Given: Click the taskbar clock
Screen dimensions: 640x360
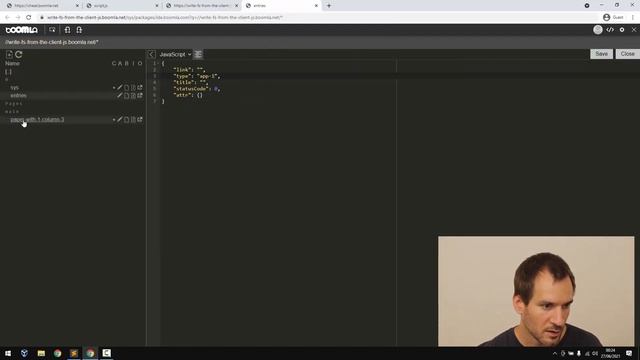Looking at the screenshot, I should (x=611, y=353).
